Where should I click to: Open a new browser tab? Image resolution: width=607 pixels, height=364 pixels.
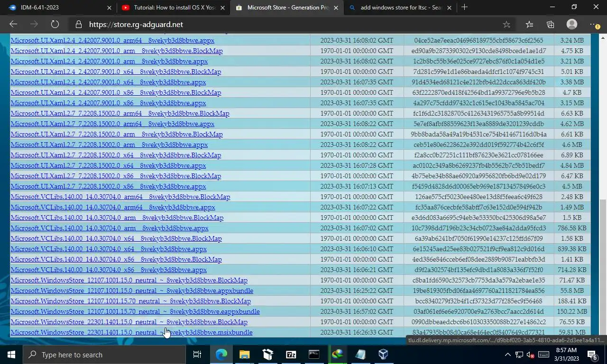(464, 7)
